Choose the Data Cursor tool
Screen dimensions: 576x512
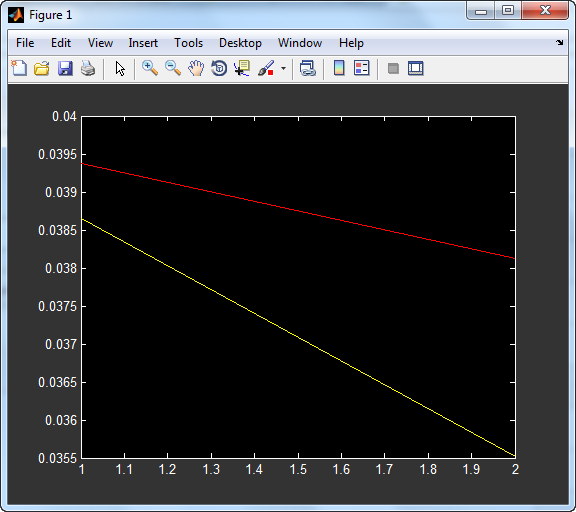coord(242,68)
